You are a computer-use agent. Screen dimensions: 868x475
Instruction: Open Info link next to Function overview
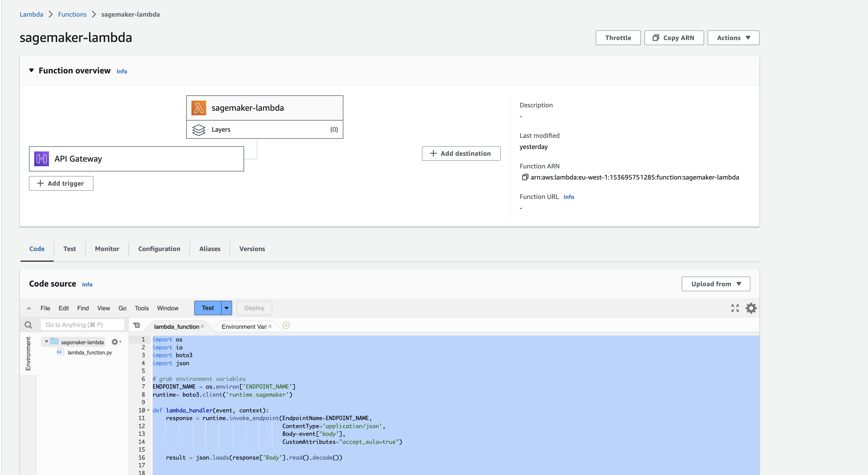(x=122, y=72)
